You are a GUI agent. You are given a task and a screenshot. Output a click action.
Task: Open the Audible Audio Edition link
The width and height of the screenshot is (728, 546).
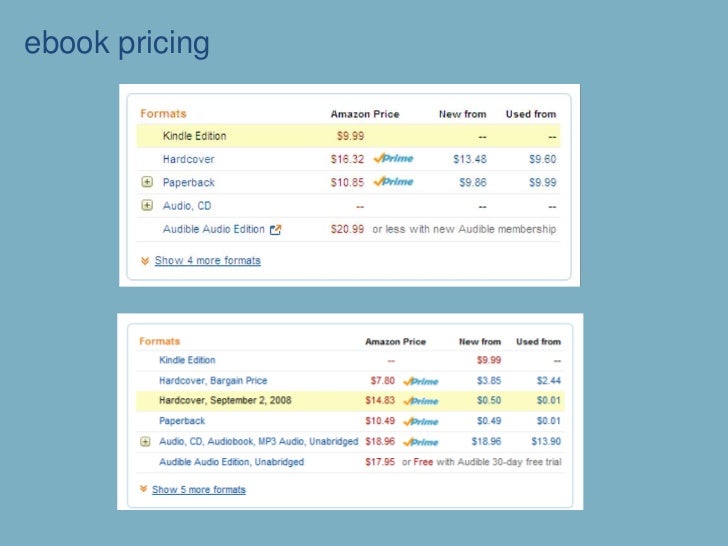(214, 229)
